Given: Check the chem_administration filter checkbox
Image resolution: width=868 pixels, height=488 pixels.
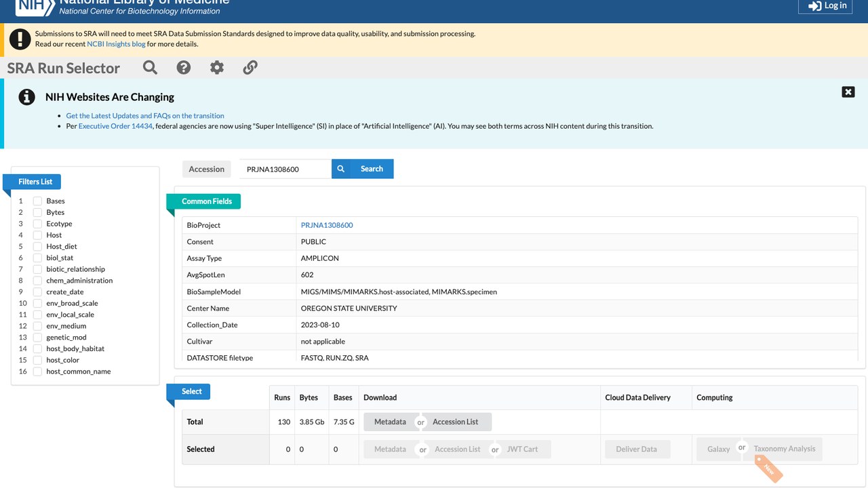Looking at the screenshot, I should coord(38,281).
